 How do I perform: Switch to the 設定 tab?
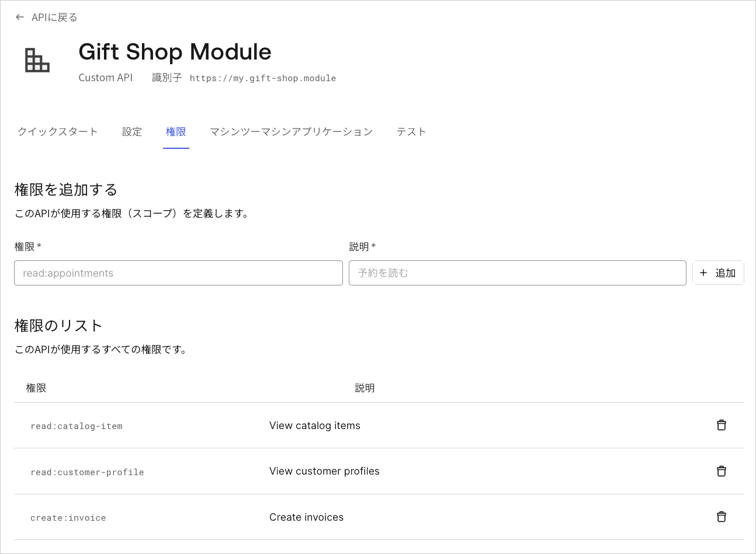pos(132,131)
